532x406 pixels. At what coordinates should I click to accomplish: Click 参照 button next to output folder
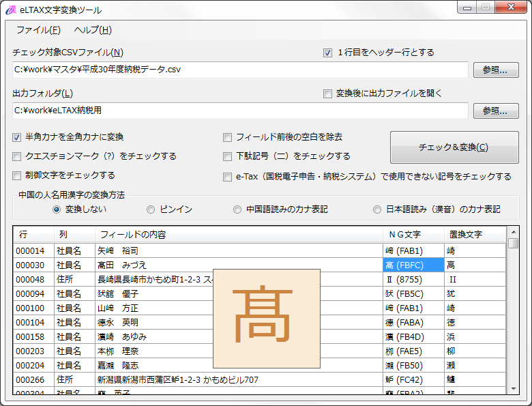[x=496, y=111]
